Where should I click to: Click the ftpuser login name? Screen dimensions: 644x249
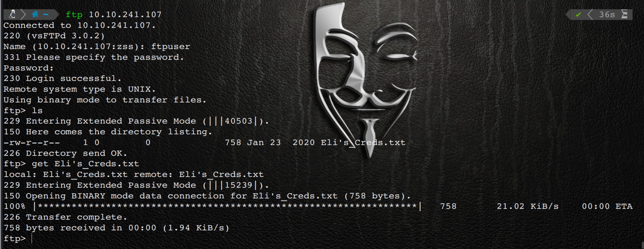pos(170,47)
